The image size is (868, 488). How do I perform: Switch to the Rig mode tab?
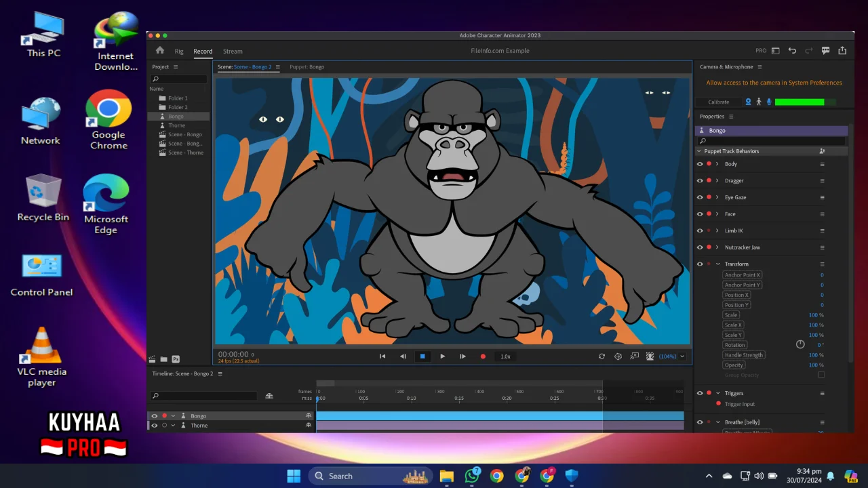point(179,51)
